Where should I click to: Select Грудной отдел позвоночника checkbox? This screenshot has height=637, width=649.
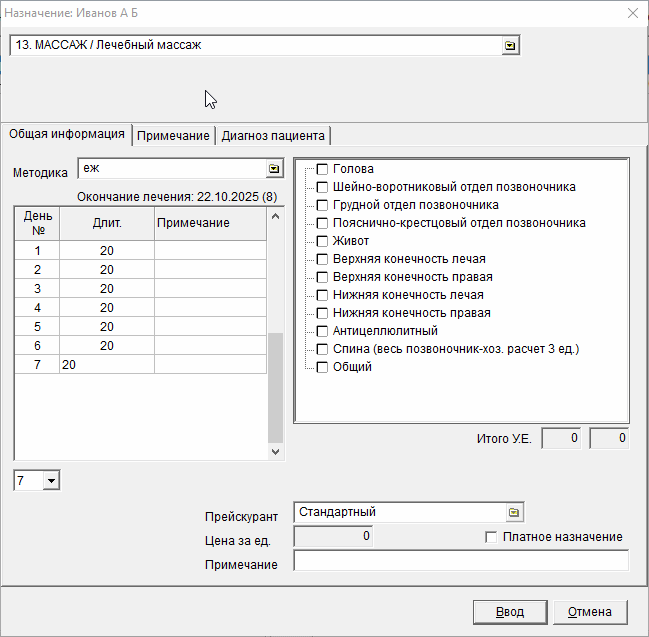point(322,205)
